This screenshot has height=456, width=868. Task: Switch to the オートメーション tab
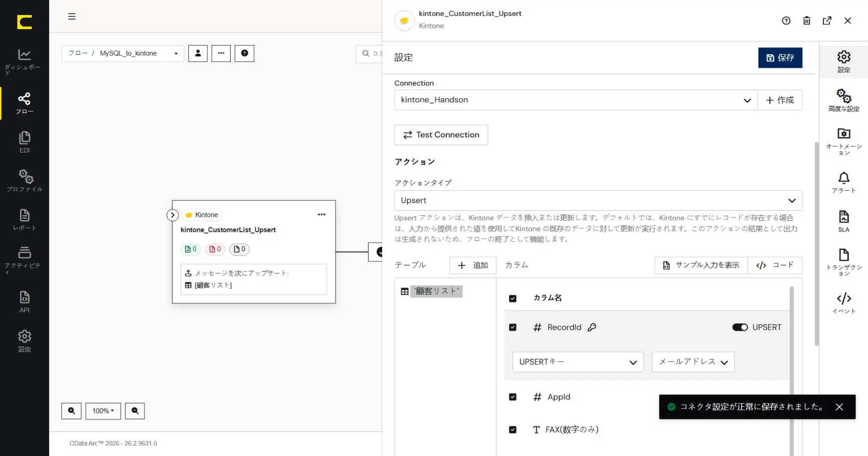click(844, 141)
